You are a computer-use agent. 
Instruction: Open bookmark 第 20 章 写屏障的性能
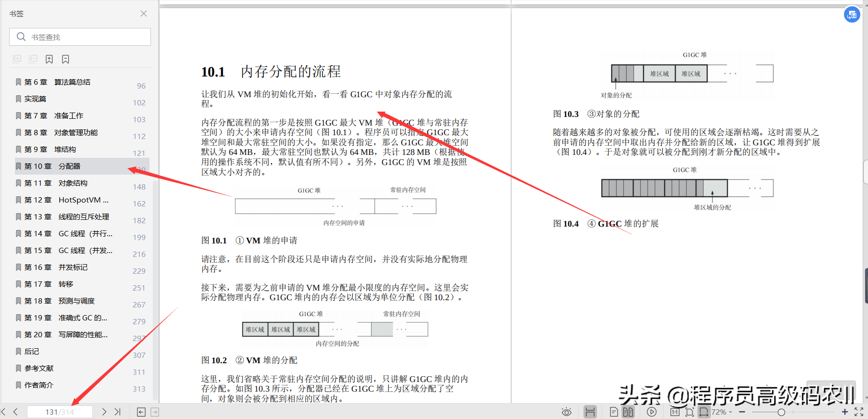[66, 335]
